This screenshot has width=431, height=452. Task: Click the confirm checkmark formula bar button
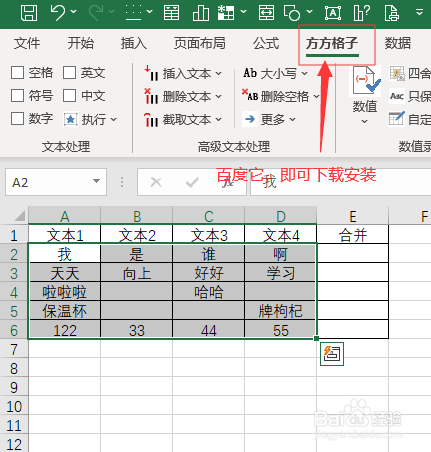tap(192, 182)
